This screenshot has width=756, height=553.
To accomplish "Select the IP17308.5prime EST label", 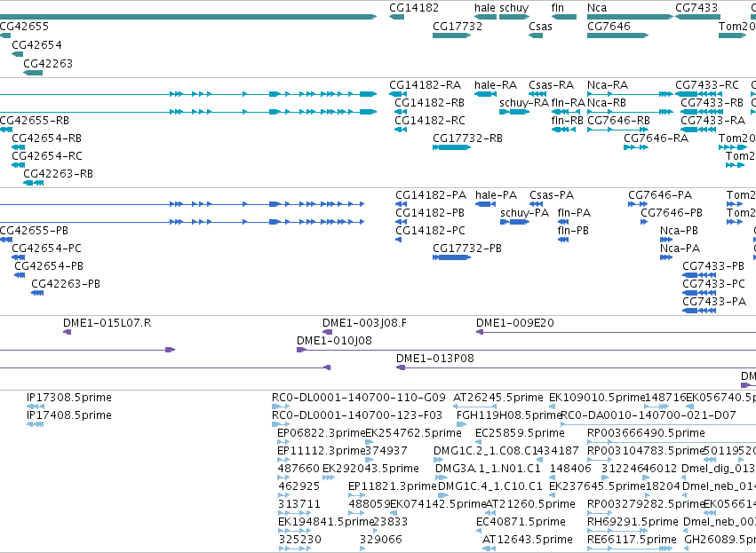I will pyautogui.click(x=69, y=398).
